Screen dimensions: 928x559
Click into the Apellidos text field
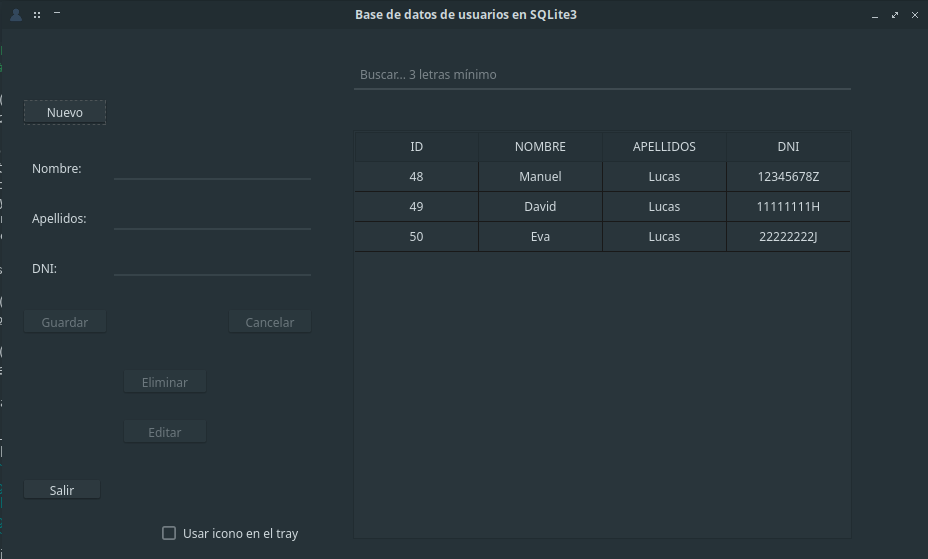pyautogui.click(x=212, y=218)
